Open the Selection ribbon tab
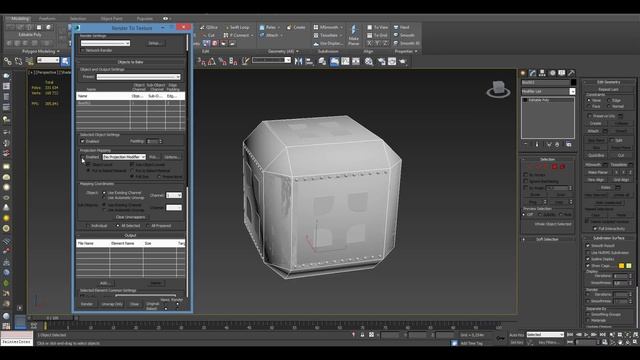This screenshot has width=640, height=360. click(x=78, y=19)
